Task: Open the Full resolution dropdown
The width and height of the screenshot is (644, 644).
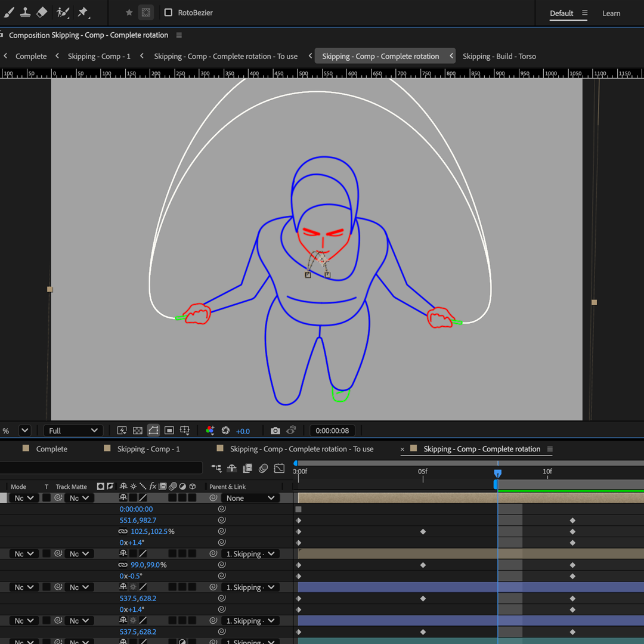Action: (73, 431)
